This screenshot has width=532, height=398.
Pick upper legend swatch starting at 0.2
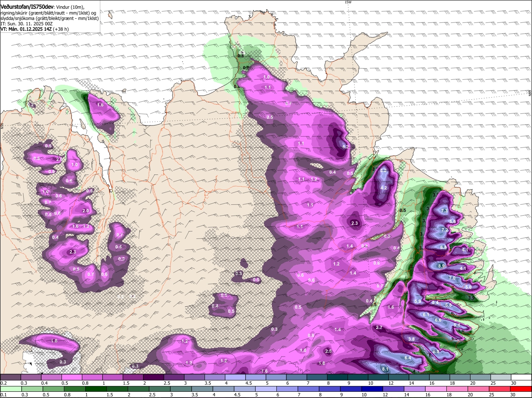click(10, 377)
